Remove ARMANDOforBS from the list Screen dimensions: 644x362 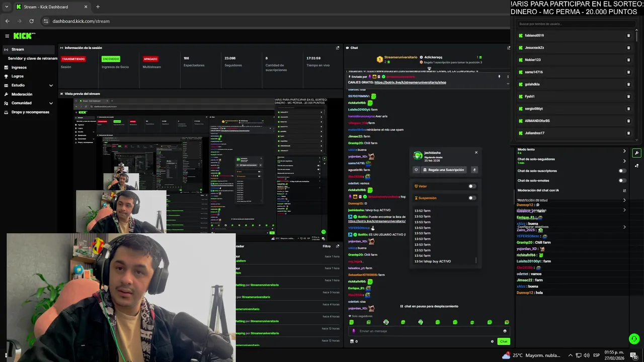click(x=628, y=121)
